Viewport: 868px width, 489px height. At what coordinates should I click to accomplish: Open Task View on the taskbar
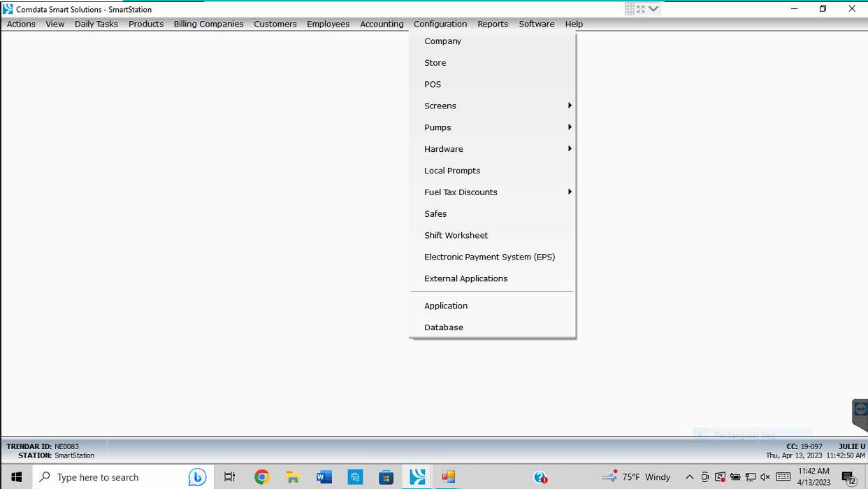point(229,477)
